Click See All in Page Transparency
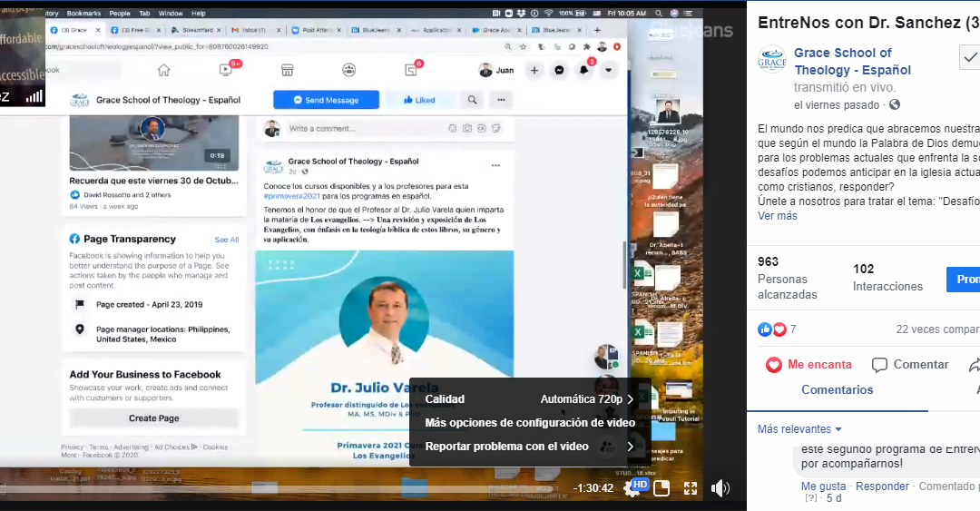The image size is (980, 511). (x=226, y=240)
